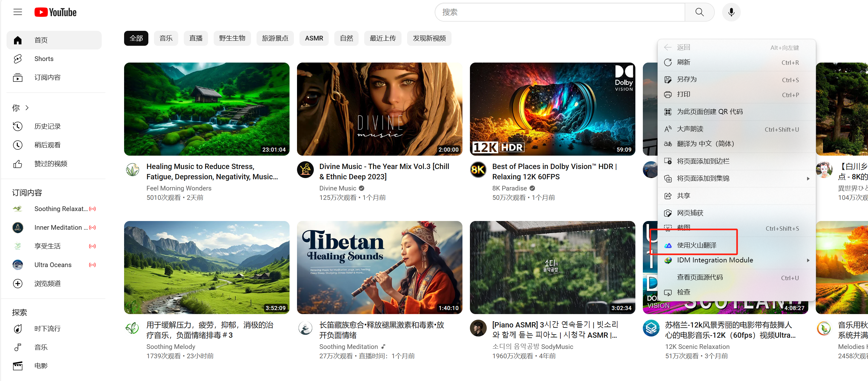Open the hamburger guide menu
This screenshot has width=868, height=381.
[17, 12]
